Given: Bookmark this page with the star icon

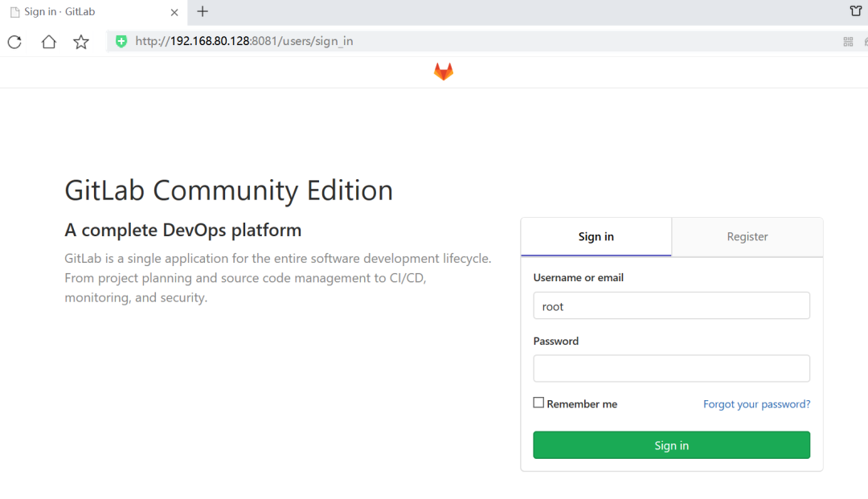Looking at the screenshot, I should 81,42.
